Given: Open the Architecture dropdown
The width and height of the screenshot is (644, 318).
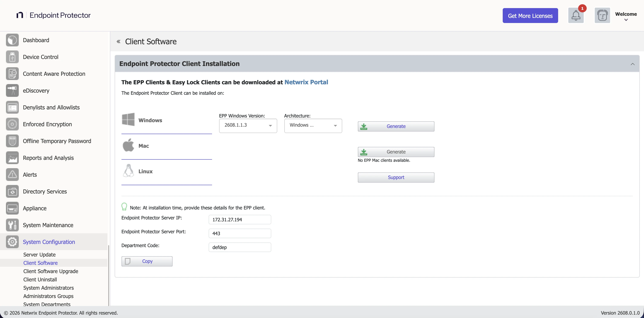Looking at the screenshot, I should coord(313,126).
